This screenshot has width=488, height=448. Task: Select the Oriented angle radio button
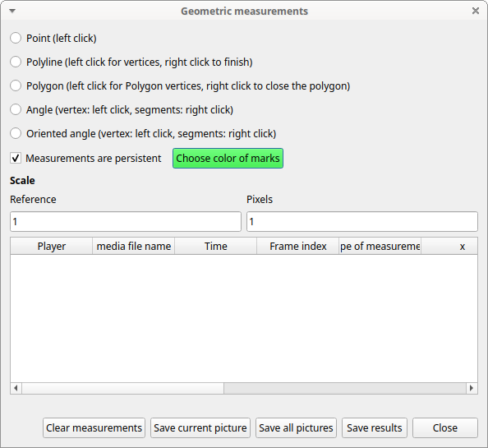pyautogui.click(x=16, y=133)
